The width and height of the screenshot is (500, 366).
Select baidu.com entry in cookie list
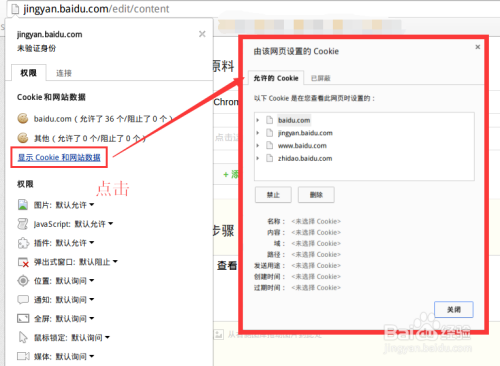[x=294, y=120]
